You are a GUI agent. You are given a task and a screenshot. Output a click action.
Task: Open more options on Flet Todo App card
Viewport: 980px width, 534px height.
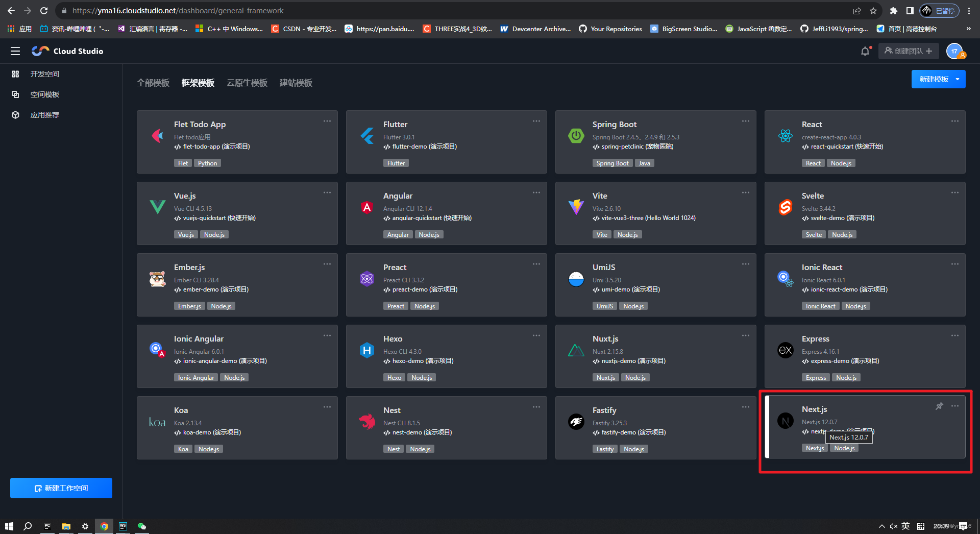point(327,121)
